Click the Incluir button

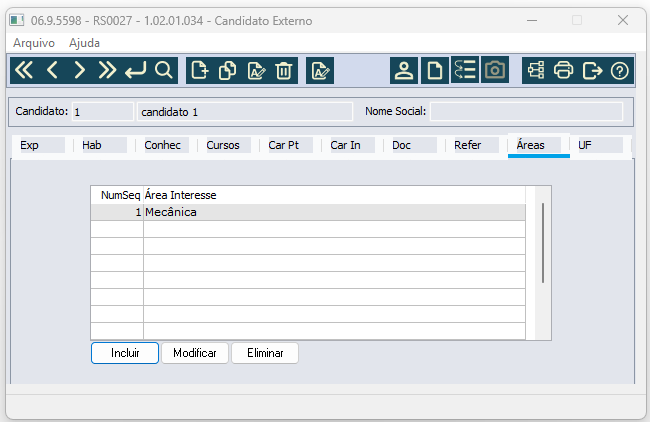click(125, 353)
